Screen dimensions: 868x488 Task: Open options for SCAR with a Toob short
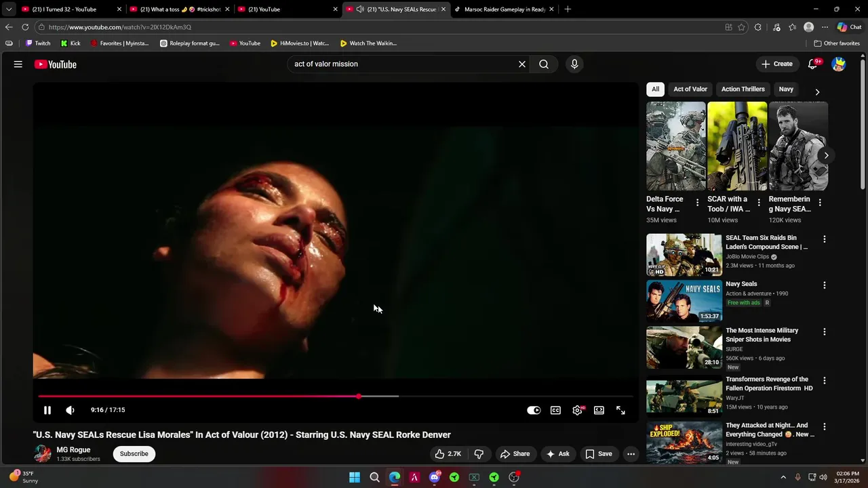[x=759, y=203]
